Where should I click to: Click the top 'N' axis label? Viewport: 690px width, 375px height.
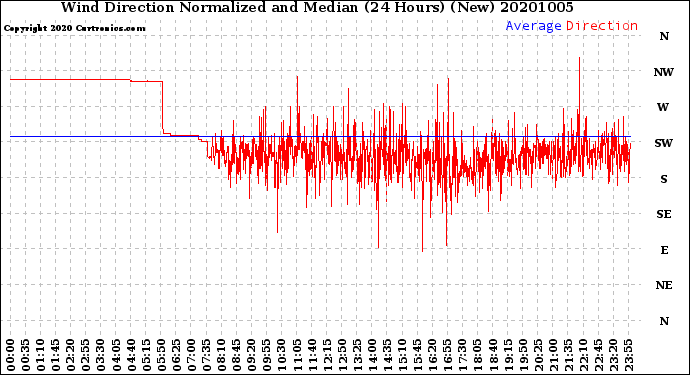[664, 37]
